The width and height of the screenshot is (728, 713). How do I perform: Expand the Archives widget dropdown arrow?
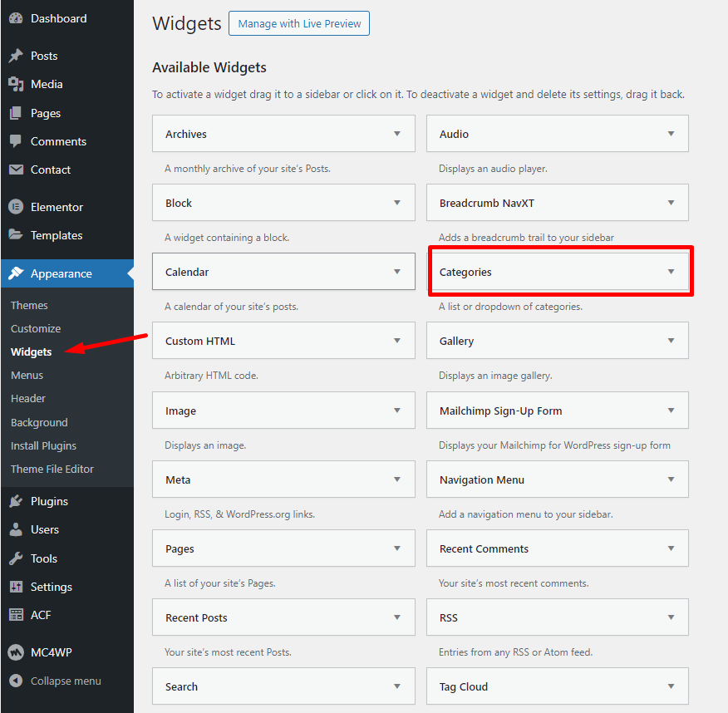[397, 134]
